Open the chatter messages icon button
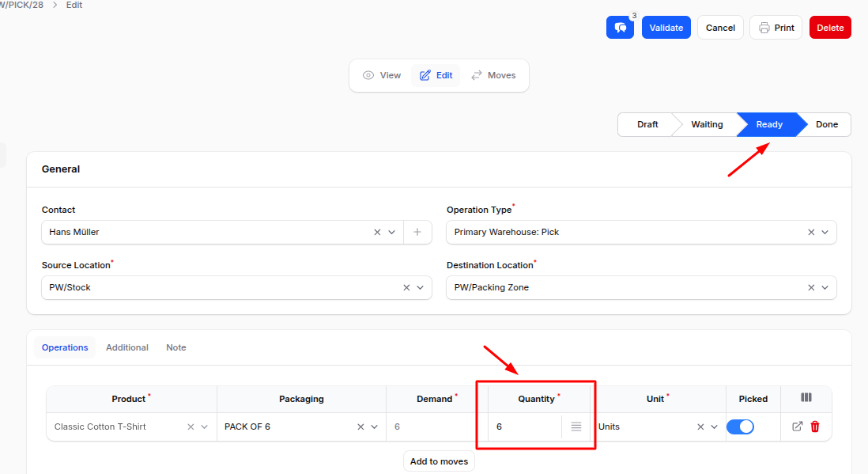Image resolution: width=868 pixels, height=474 pixels. 620,28
